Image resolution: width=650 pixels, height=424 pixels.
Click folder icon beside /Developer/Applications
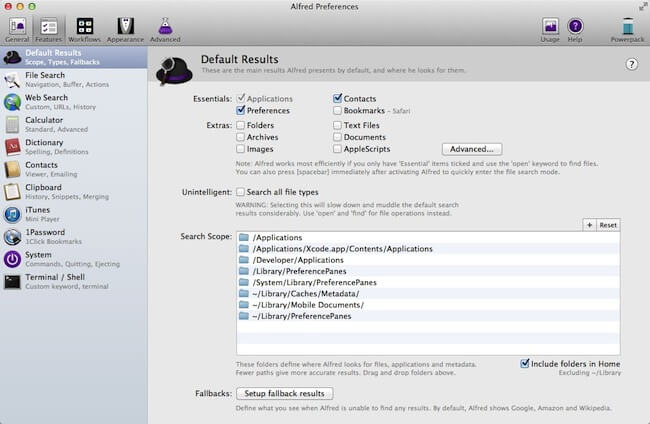click(x=244, y=259)
